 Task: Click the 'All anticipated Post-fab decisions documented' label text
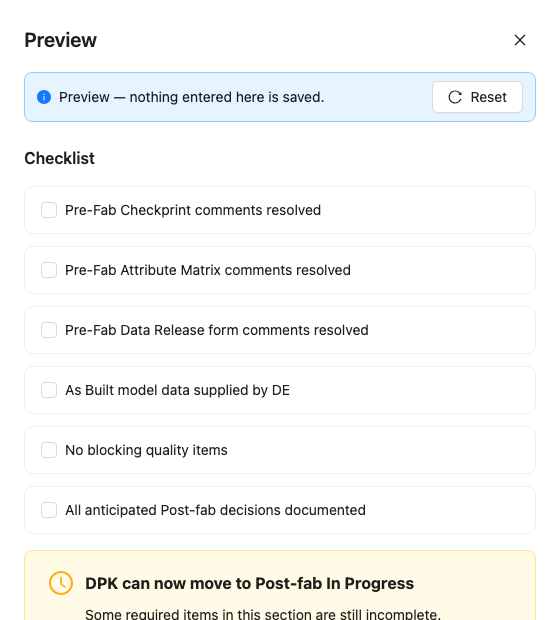(x=216, y=510)
